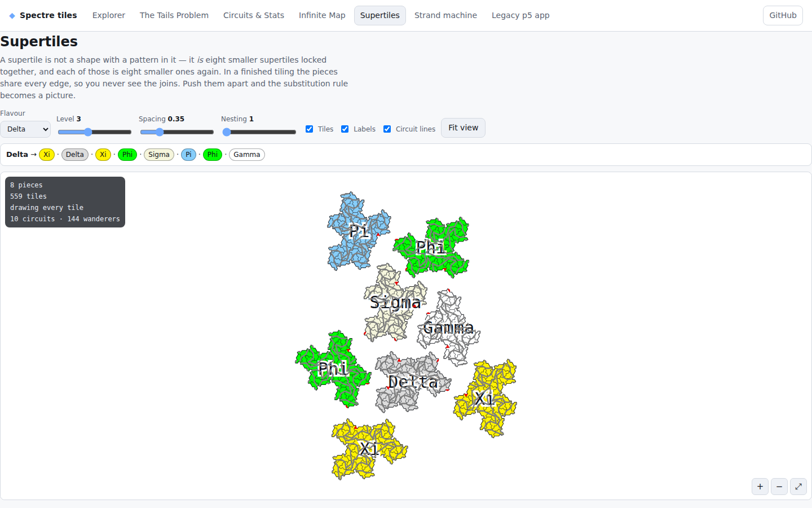Toggle the Tiles checkbox

click(310, 129)
